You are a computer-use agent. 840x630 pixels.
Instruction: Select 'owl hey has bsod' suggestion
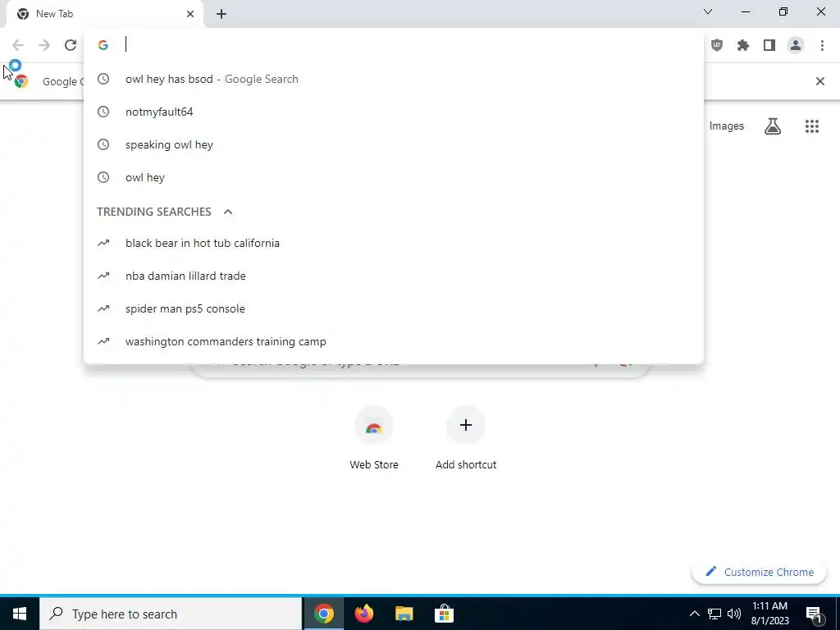pos(394,80)
